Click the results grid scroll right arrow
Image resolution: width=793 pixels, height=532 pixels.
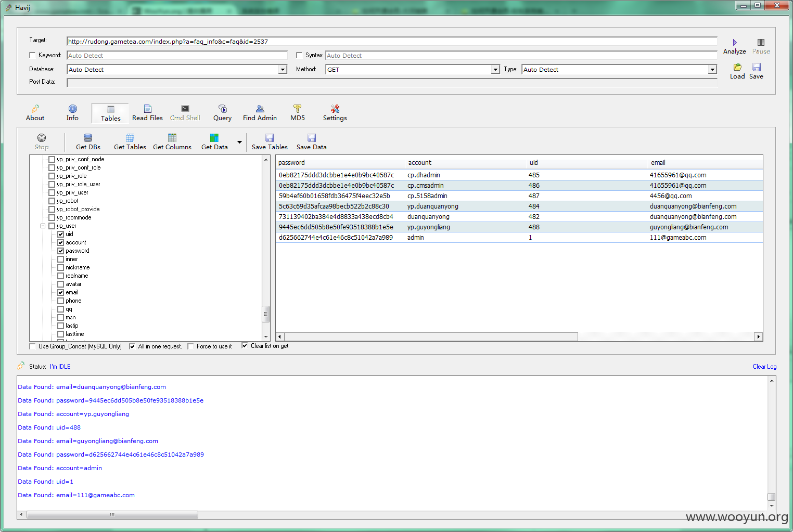point(759,337)
